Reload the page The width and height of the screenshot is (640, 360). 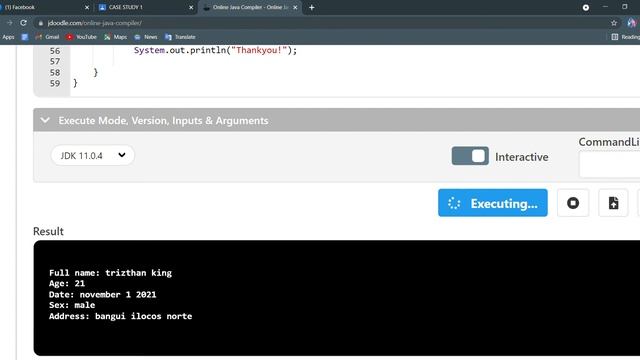click(23, 23)
